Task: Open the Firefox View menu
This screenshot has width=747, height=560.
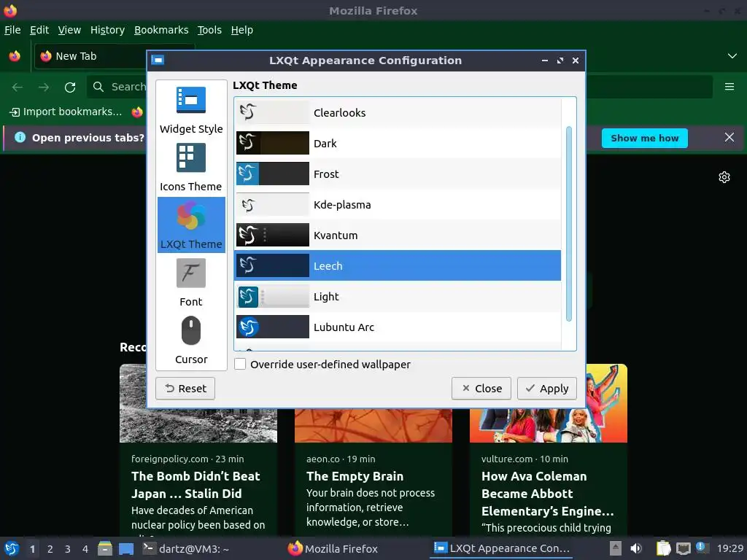Action: 69,30
